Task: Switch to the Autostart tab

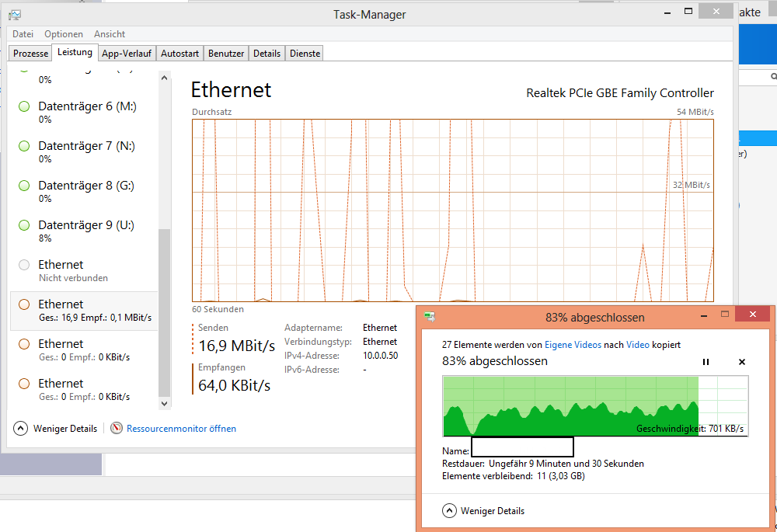Action: pyautogui.click(x=179, y=54)
